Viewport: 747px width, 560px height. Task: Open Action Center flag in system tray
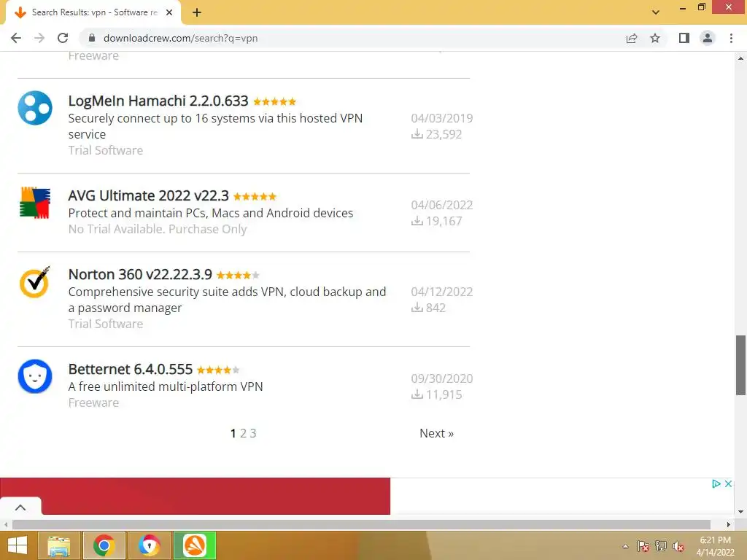(x=643, y=546)
